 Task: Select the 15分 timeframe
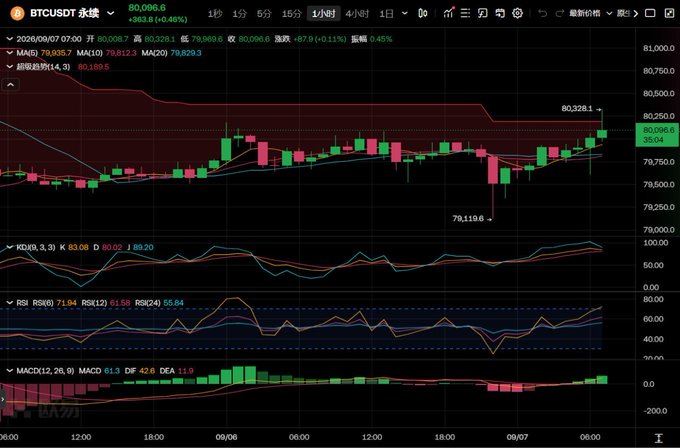pyautogui.click(x=291, y=14)
